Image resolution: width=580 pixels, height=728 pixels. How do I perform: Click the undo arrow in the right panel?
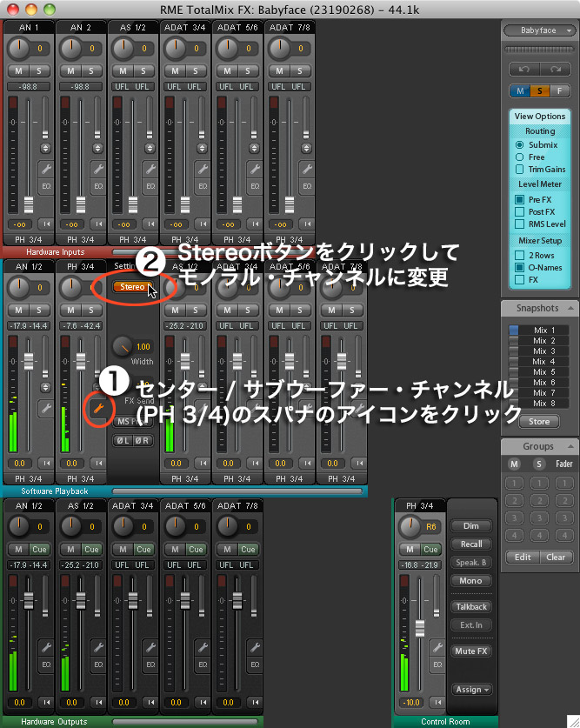pos(524,69)
